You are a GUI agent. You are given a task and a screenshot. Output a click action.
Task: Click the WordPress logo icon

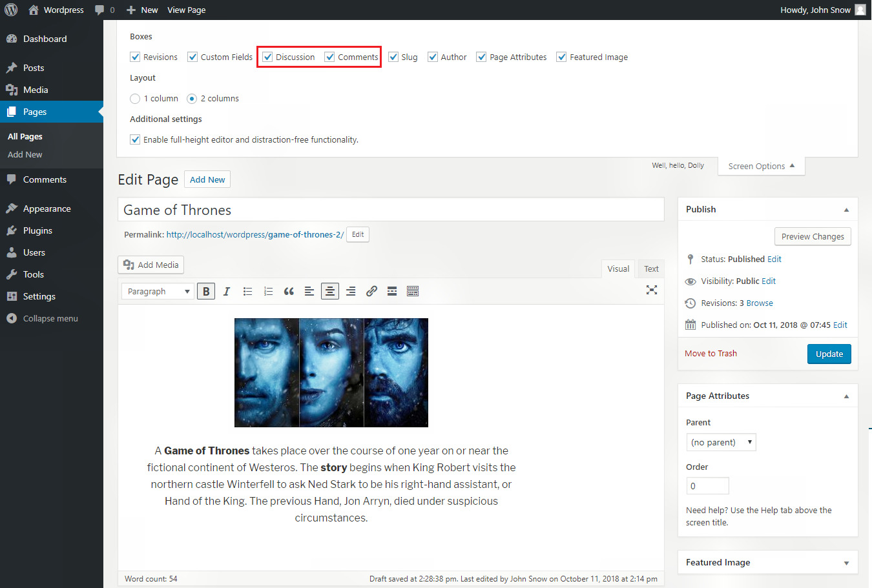[x=11, y=10]
